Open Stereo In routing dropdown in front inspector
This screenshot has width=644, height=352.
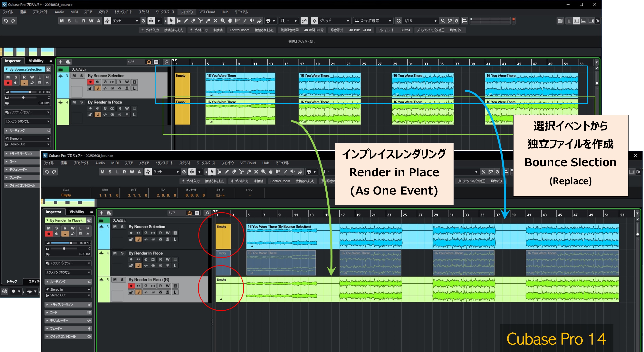pos(68,289)
